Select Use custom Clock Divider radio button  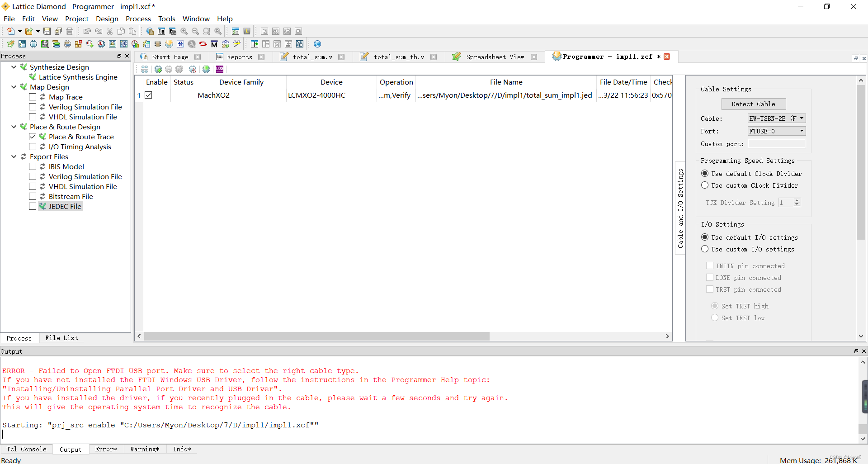click(705, 185)
